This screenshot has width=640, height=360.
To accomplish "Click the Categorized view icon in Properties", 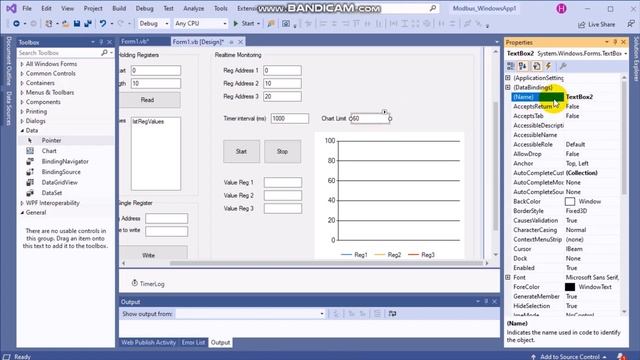I will click(511, 66).
